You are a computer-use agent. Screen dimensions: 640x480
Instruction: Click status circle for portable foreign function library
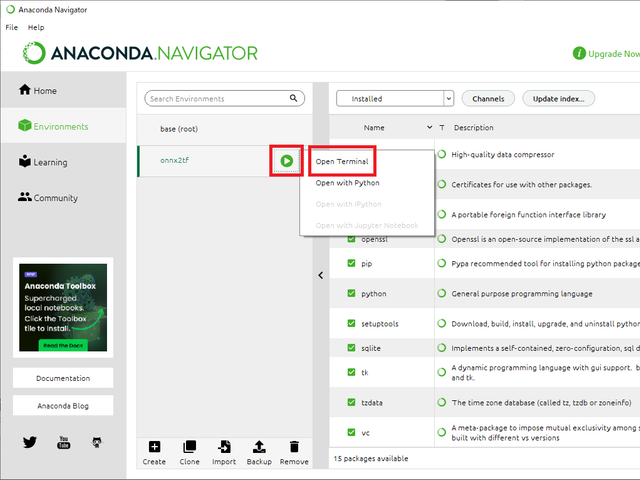tap(441, 214)
